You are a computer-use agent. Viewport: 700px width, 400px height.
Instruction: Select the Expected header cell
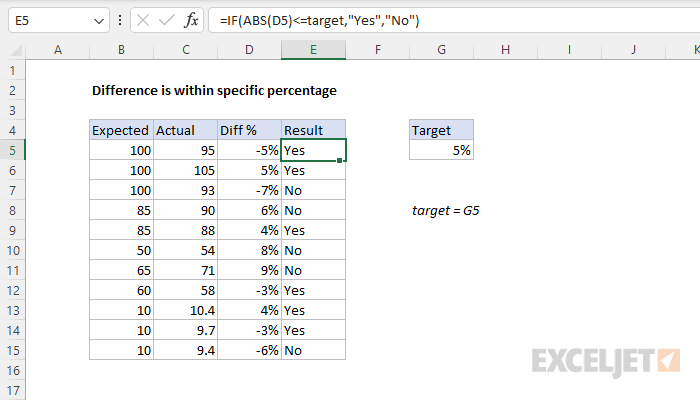click(120, 130)
